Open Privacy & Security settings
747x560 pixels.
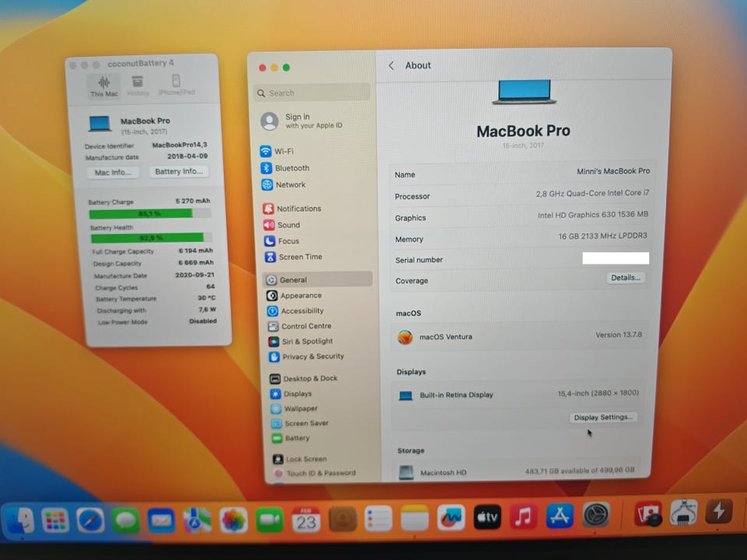click(307, 357)
